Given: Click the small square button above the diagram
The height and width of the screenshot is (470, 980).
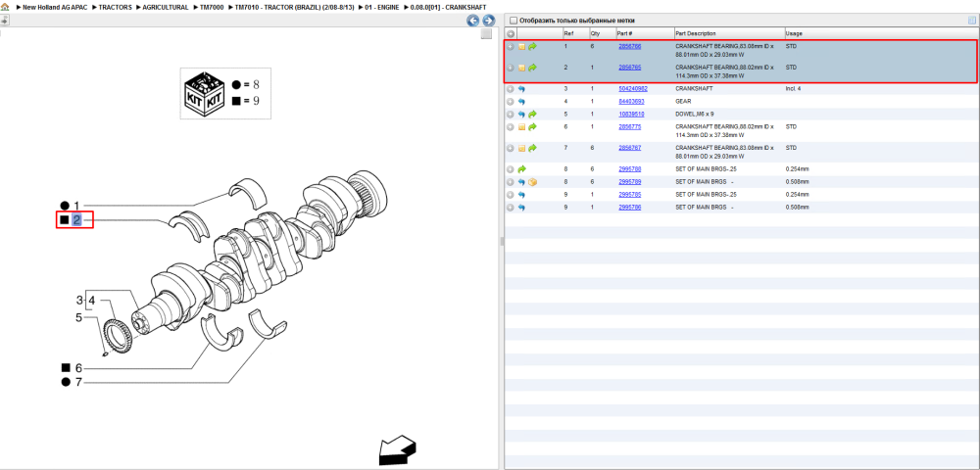Looking at the screenshot, I should click(486, 34).
